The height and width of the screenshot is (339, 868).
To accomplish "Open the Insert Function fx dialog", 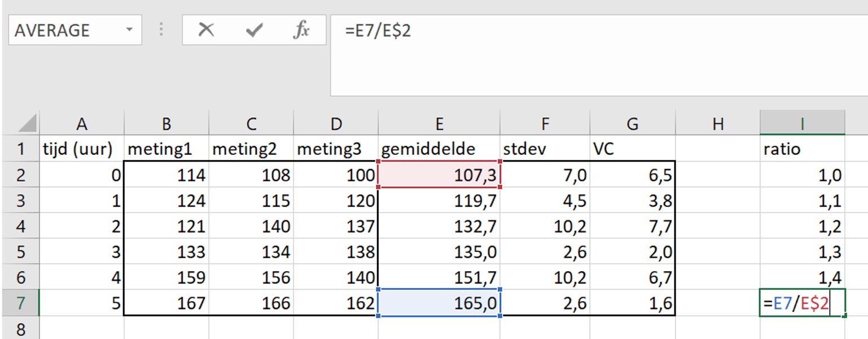I will 301,30.
